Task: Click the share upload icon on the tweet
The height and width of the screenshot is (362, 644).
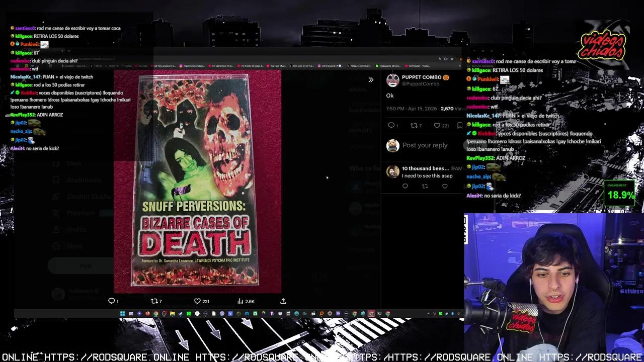Action: click(x=283, y=301)
